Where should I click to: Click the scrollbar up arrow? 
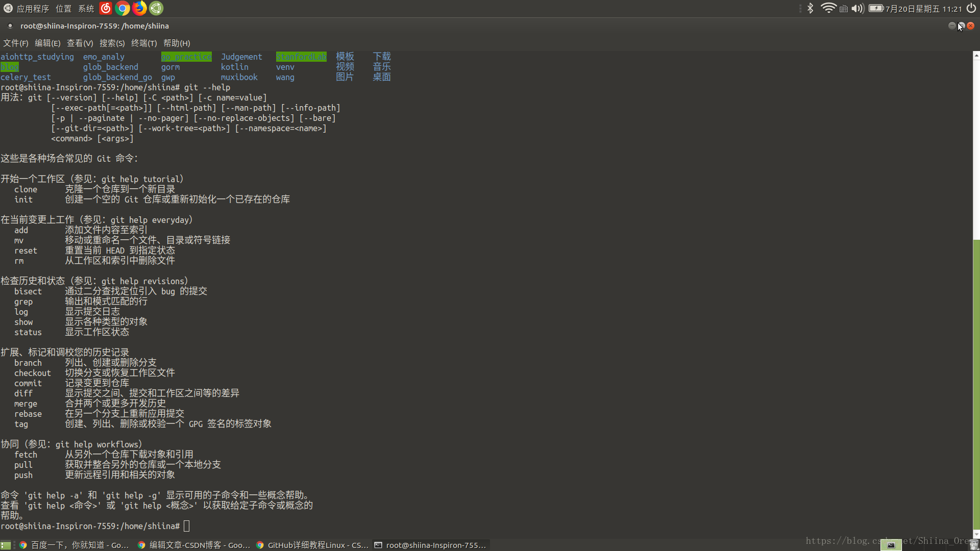click(976, 55)
